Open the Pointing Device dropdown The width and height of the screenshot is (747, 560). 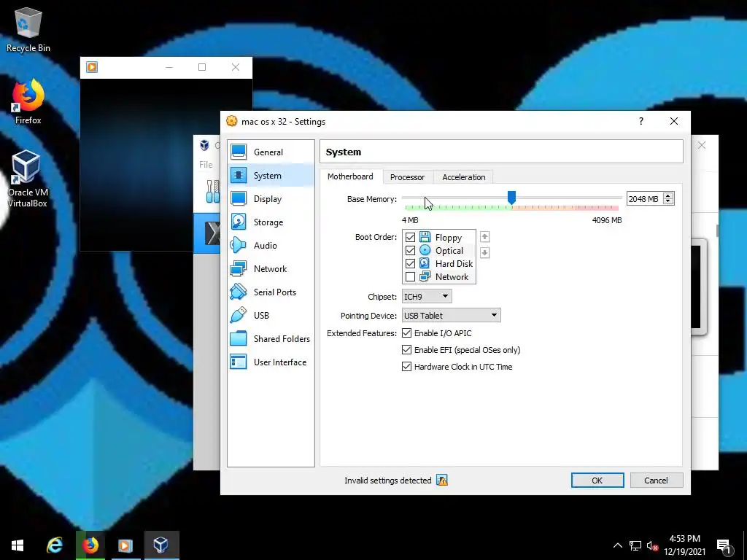coord(451,315)
